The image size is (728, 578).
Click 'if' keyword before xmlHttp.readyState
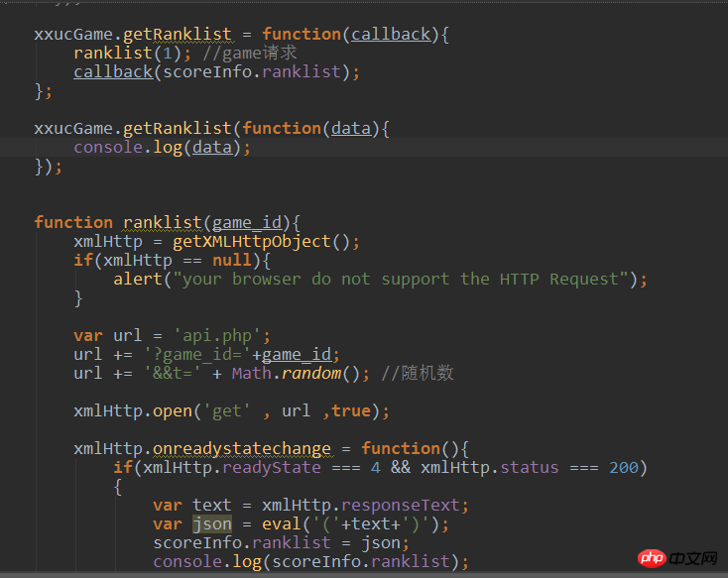[123, 468]
